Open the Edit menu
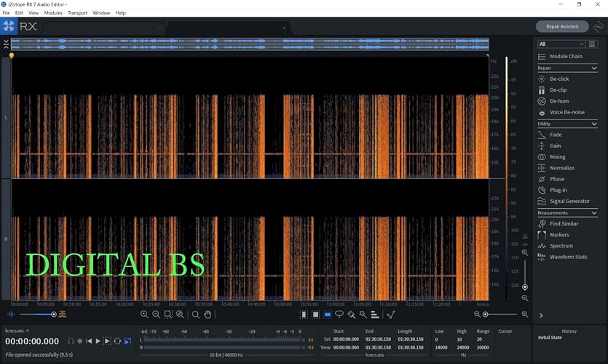 19,13
